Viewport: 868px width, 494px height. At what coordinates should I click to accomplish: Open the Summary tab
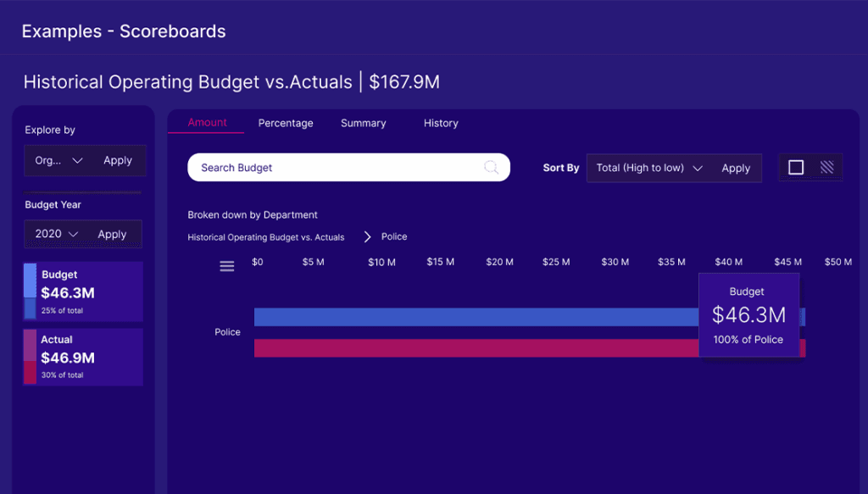(363, 123)
